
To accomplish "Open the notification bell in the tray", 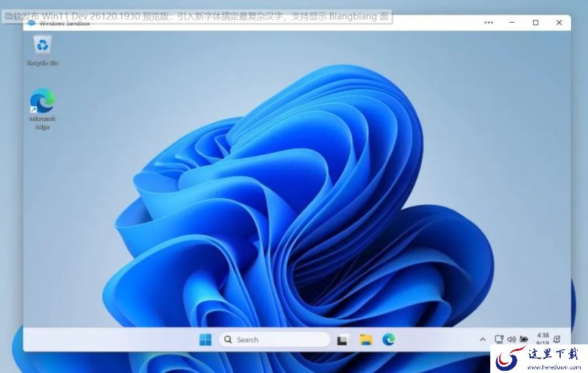I will click(557, 339).
